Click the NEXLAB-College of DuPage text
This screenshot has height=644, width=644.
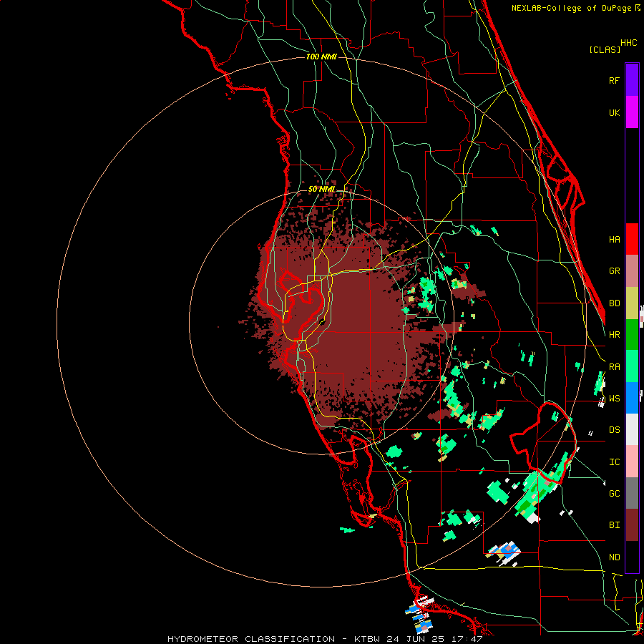coord(571,8)
